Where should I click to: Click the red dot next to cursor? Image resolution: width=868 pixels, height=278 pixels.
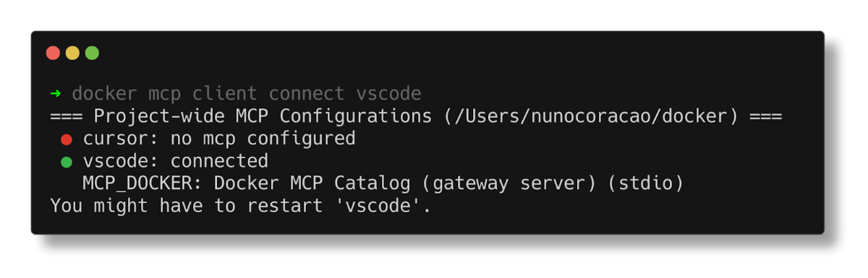67,139
